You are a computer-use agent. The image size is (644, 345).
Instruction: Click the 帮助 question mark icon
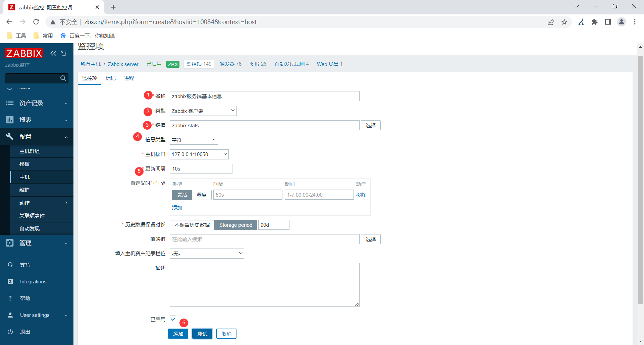click(10, 298)
